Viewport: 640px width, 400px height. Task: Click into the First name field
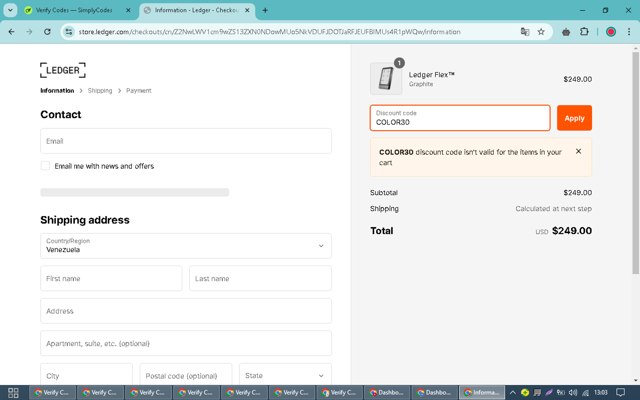pos(111,278)
